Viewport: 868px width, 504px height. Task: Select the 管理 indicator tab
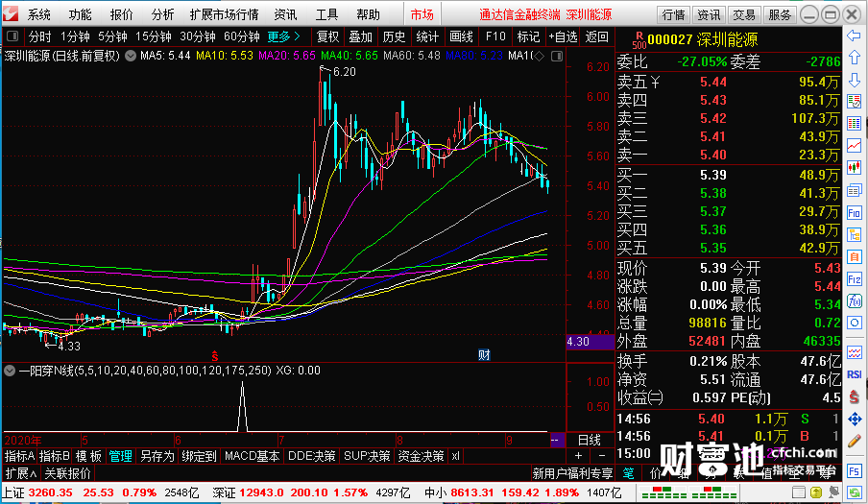pyautogui.click(x=121, y=456)
